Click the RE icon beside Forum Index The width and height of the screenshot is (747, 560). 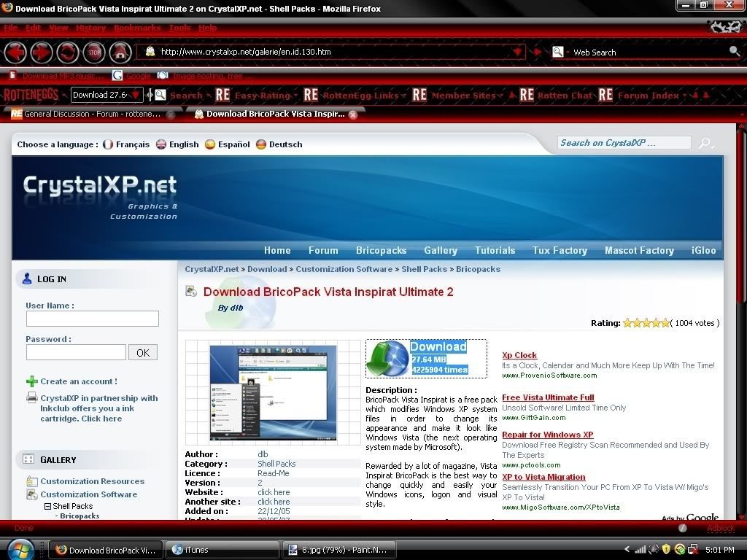[x=605, y=95]
